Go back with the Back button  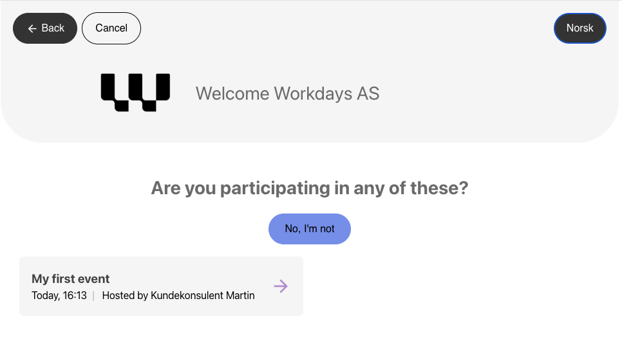45,28
